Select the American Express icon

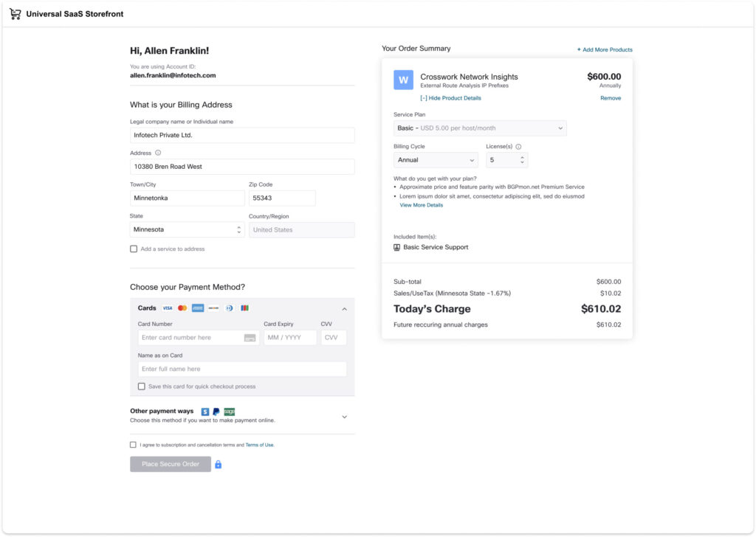pos(197,308)
